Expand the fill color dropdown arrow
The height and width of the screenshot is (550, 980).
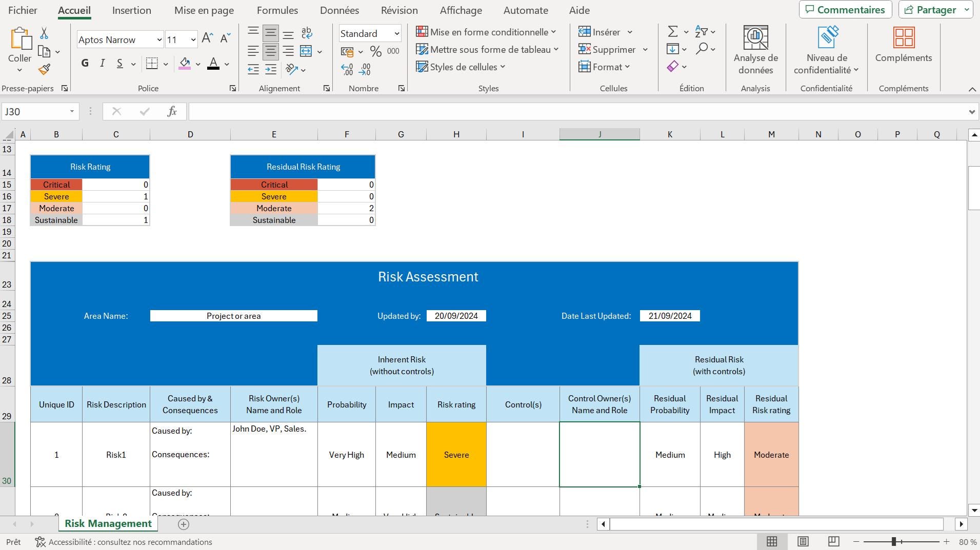198,64
